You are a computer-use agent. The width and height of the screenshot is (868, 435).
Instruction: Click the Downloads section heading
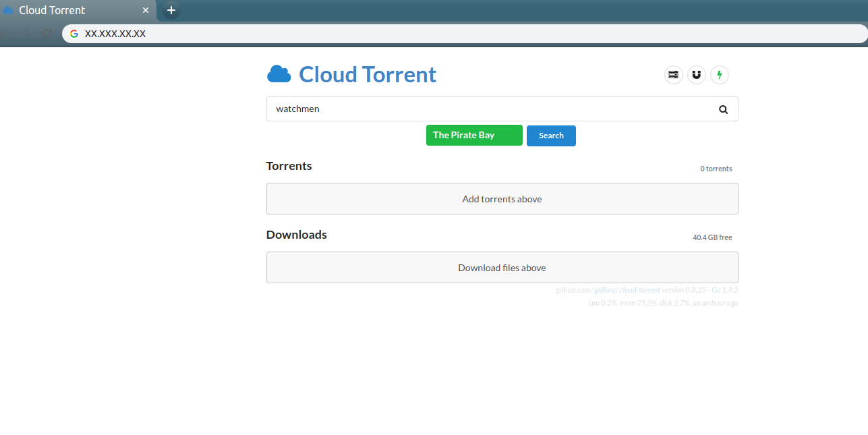tap(297, 235)
